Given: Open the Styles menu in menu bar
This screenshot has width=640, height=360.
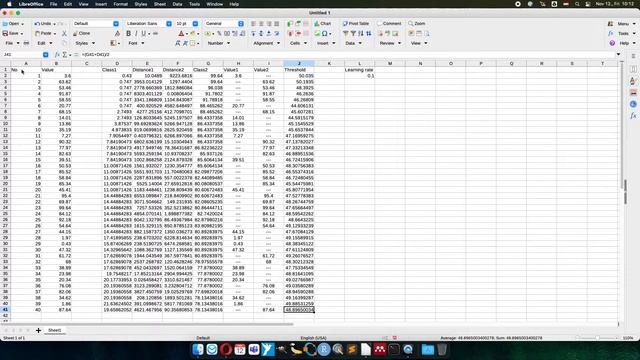Looking at the screenshot, I should [141, 4].
